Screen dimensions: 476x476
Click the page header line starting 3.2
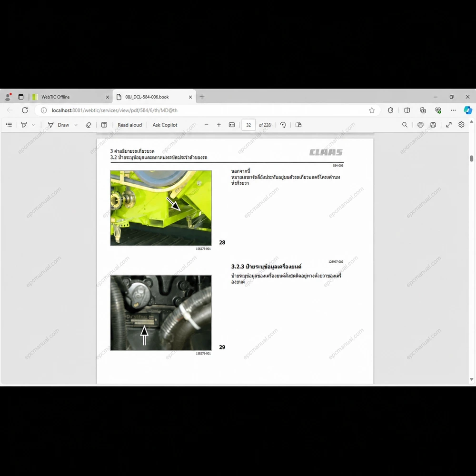159,157
